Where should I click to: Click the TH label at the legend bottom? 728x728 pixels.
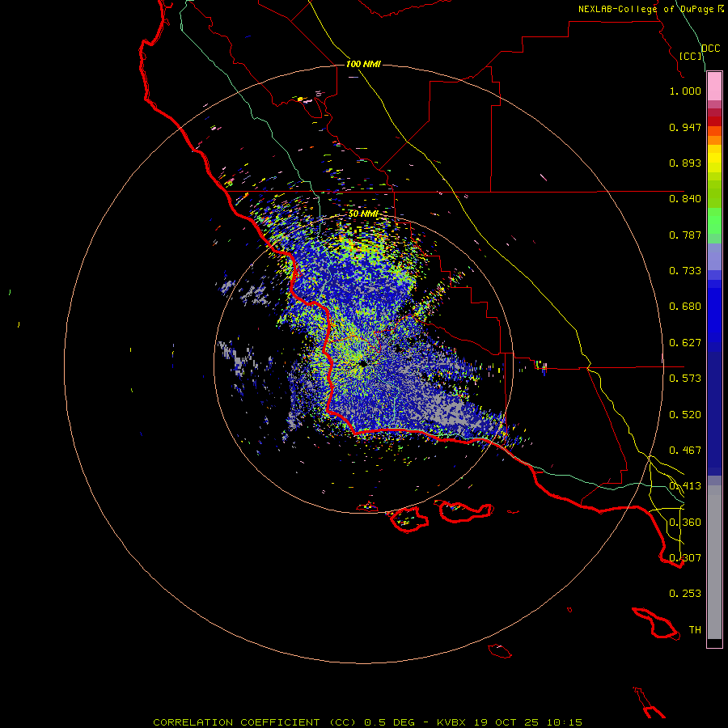tap(695, 630)
